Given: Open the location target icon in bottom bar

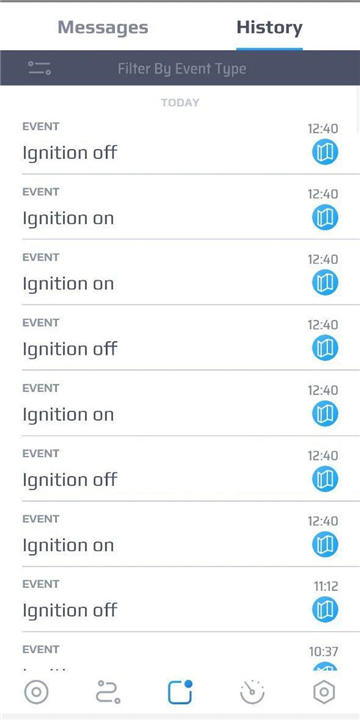Looking at the screenshot, I should coord(36,692).
